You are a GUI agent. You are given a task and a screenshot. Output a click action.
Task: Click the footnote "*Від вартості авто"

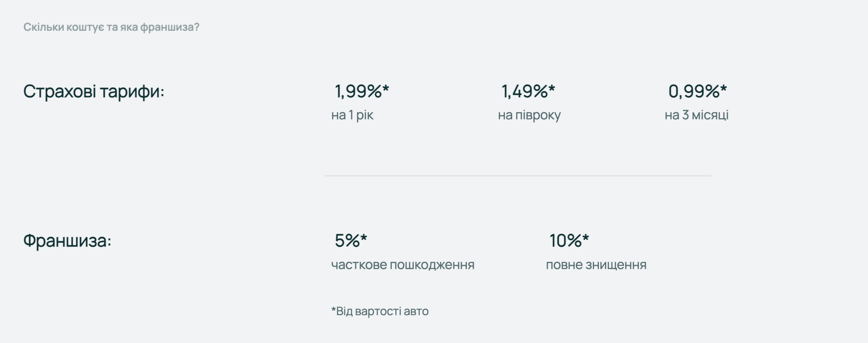[380, 311]
